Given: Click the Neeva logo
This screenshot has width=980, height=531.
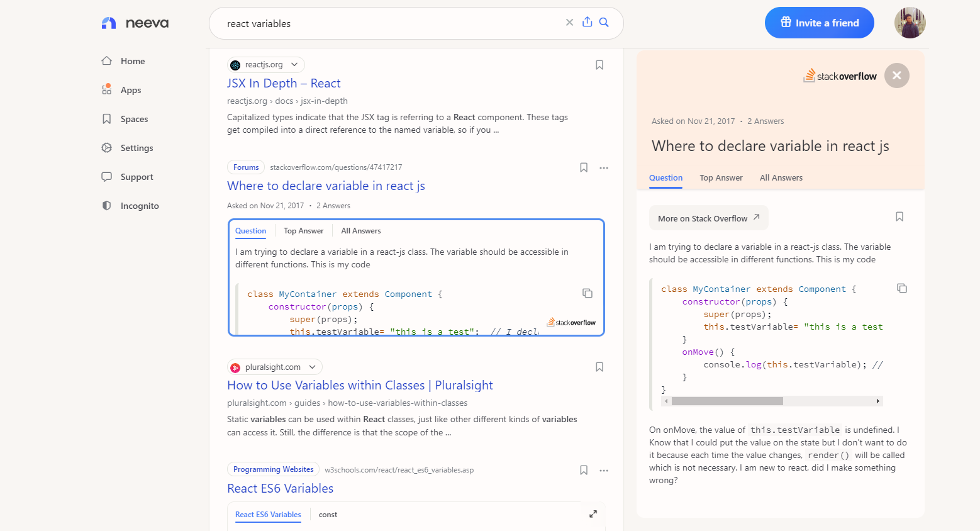Looking at the screenshot, I should tap(135, 23).
